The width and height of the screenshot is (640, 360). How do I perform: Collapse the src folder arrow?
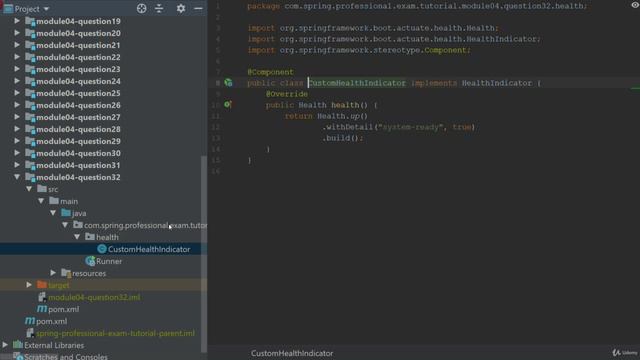pos(29,189)
